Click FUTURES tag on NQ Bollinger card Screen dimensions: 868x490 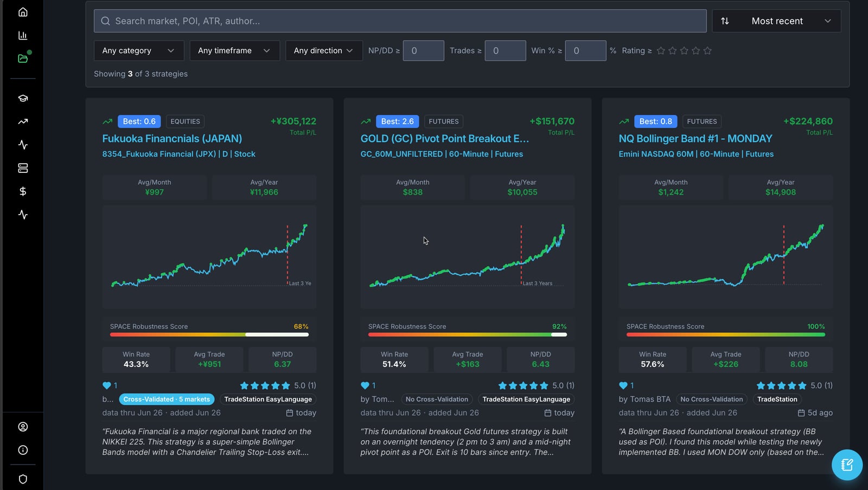[x=701, y=121]
